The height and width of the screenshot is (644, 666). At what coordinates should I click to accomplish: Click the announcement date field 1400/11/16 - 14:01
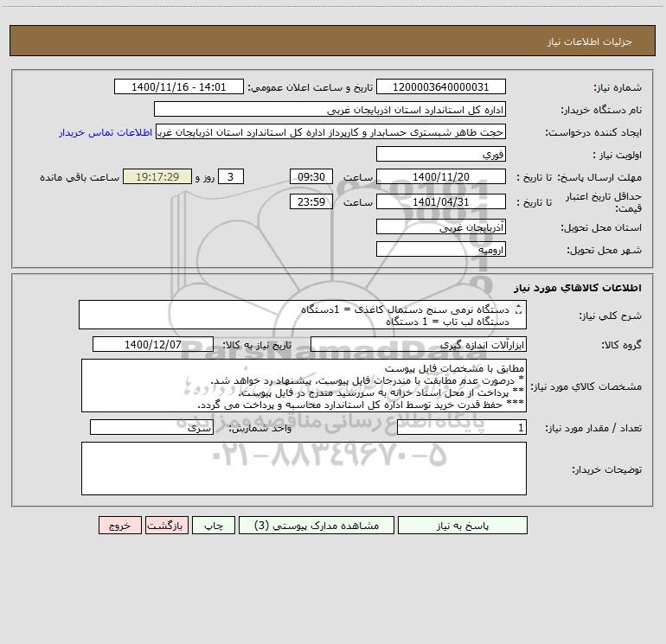pyautogui.click(x=179, y=86)
